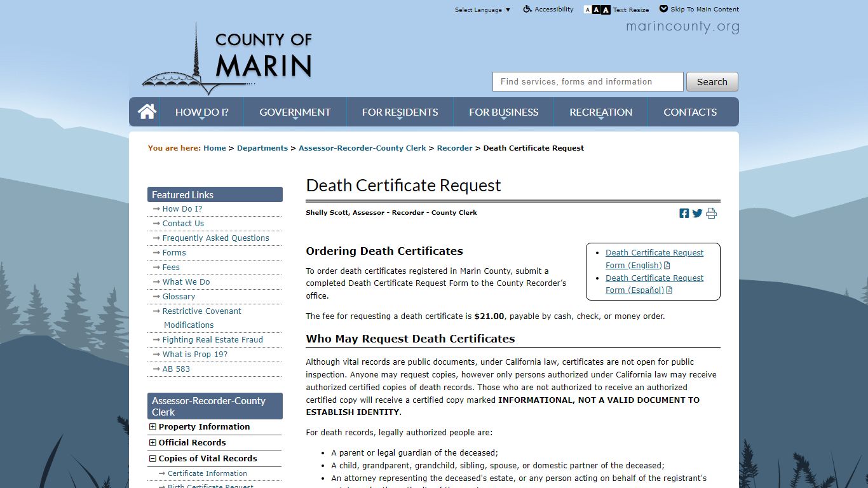The image size is (868, 488).
Task: Open the For Residents menu
Action: (x=400, y=112)
